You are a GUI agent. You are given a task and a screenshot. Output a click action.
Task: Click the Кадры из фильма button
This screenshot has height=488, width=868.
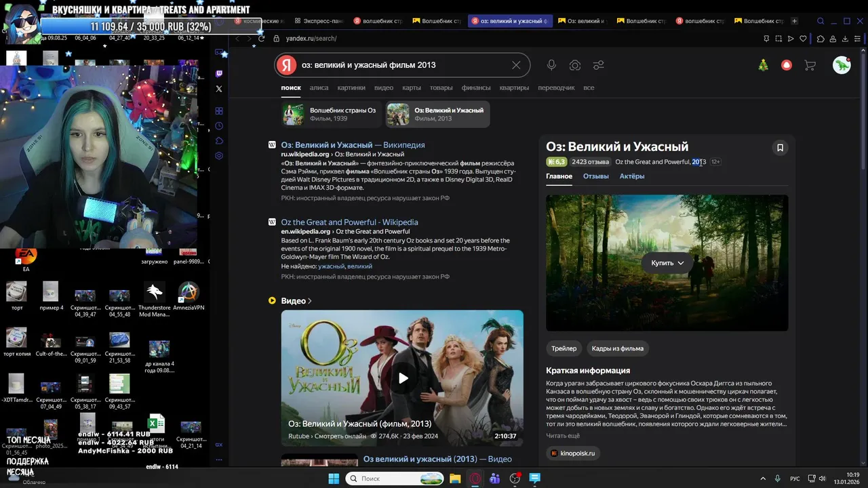click(618, 348)
